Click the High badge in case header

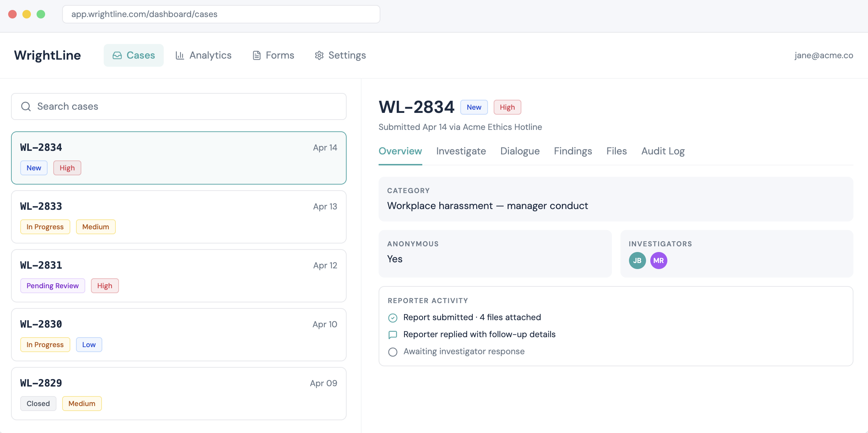coord(507,107)
